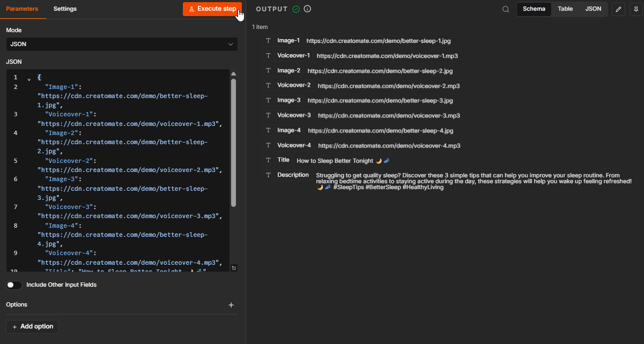Screen dimensions: 644x344
Task: Click the voiceover-3.mp3 URL value
Action: click(x=389, y=116)
